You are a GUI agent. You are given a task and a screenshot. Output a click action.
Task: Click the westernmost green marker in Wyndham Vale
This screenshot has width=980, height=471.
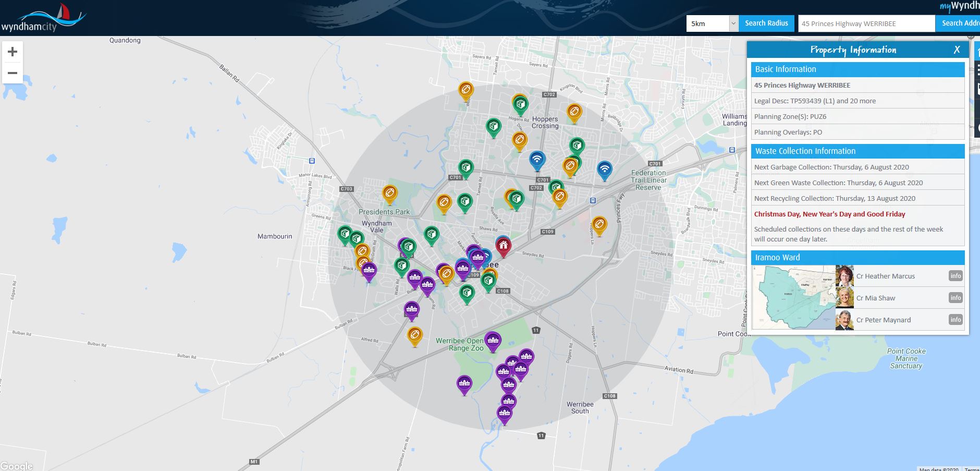pyautogui.click(x=345, y=235)
